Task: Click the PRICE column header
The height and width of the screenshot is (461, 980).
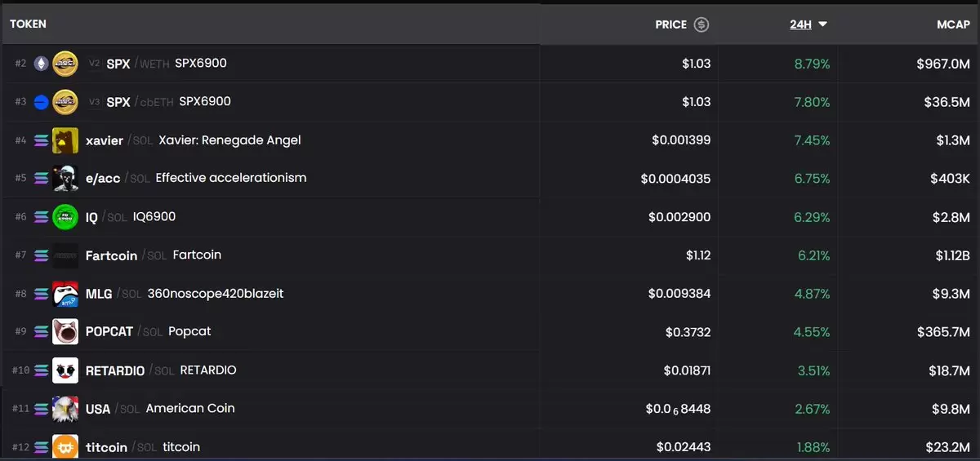Action: (670, 24)
